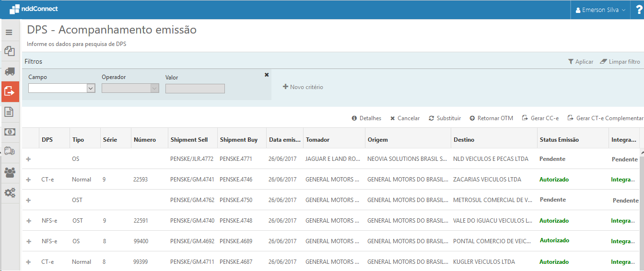Click Limpar filtro button
This screenshot has height=271, width=644.
click(620, 62)
